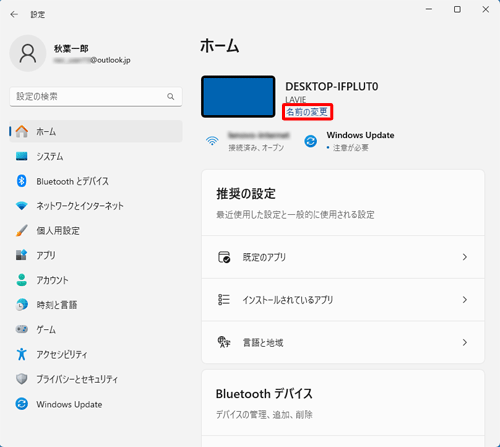Open アカウント settings category

(x=96, y=280)
